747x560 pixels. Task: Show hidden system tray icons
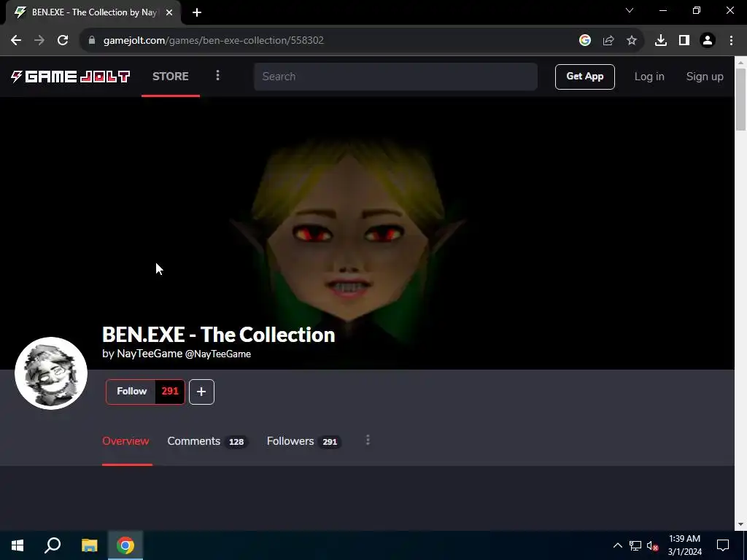coord(617,545)
